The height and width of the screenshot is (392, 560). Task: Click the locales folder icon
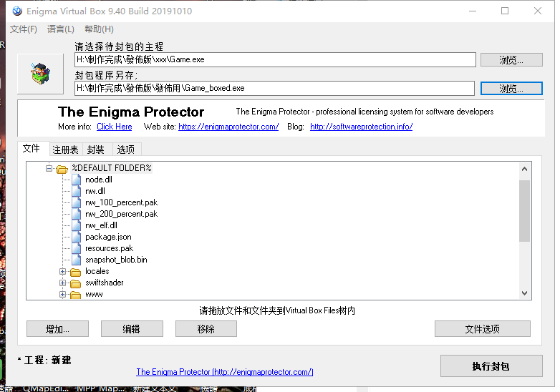pos(75,272)
